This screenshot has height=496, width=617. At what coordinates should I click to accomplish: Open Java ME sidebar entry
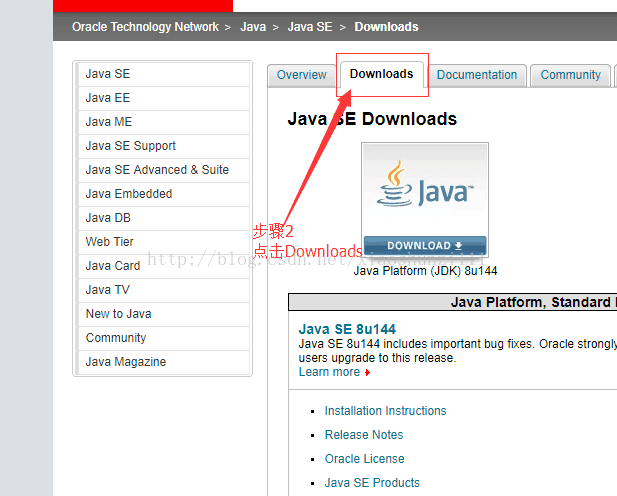pos(164,122)
